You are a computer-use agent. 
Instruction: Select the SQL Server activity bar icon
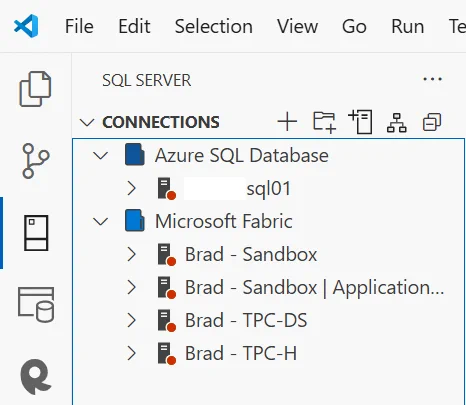36,233
